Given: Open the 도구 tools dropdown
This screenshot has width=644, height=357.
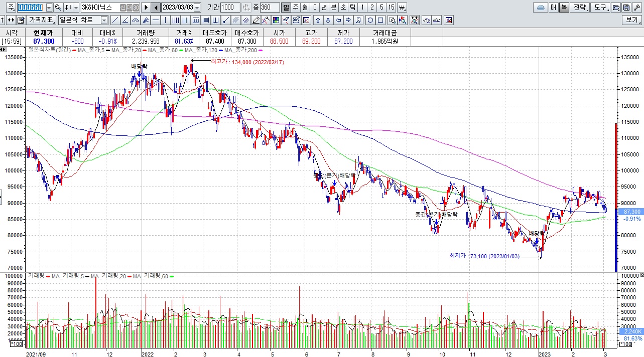Looking at the screenshot, I should 600,8.
